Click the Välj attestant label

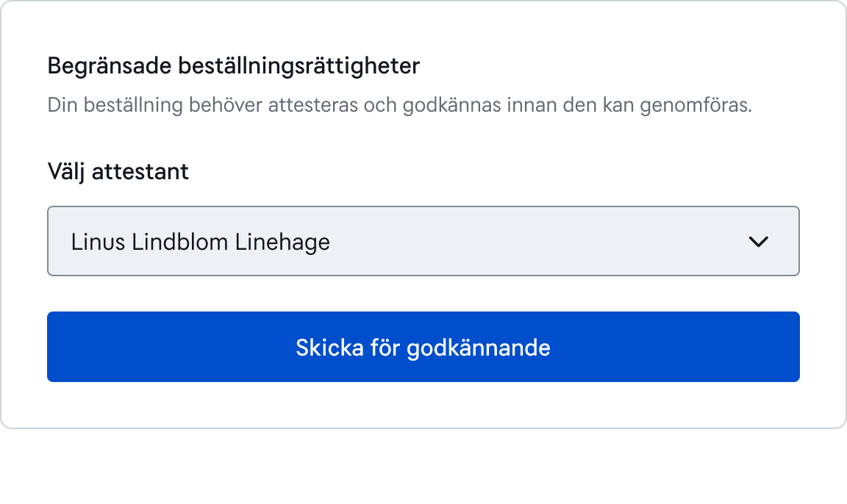click(x=118, y=172)
